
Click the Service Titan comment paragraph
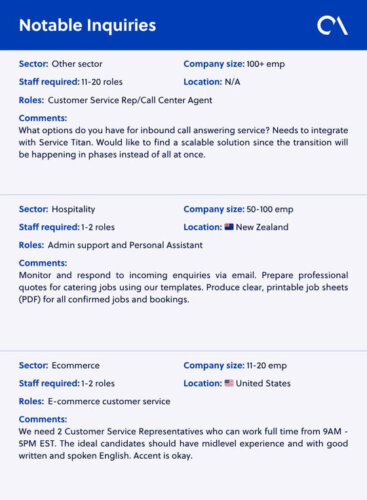point(183,142)
